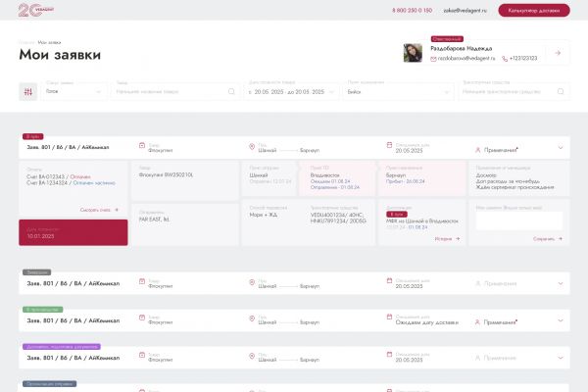Click calendar icon beside 'Ожидаем дату доставки'

(x=389, y=317)
